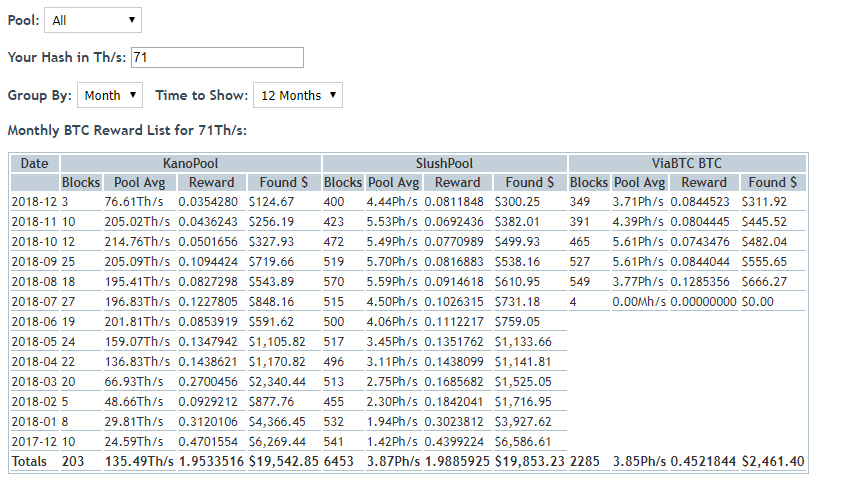Screen dimensions: 842x485
Task: Select ViaBTC pool average 0.00Mh/s
Action: click(x=639, y=302)
